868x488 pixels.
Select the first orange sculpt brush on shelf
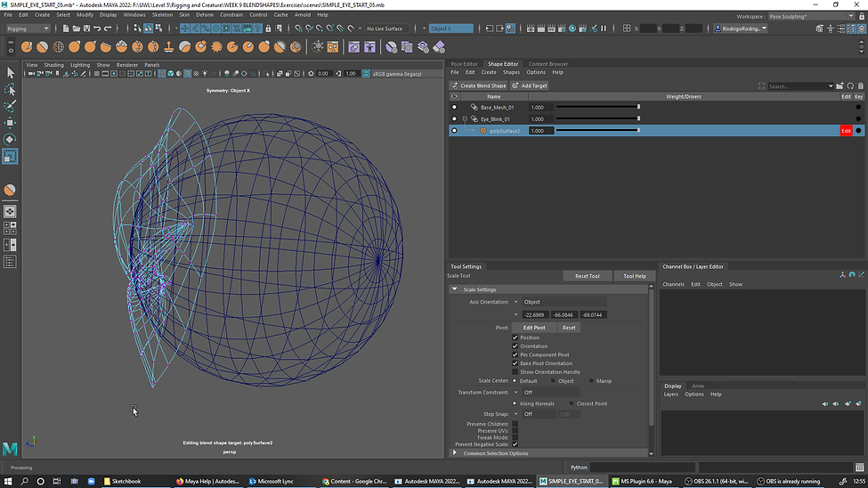tap(27, 47)
